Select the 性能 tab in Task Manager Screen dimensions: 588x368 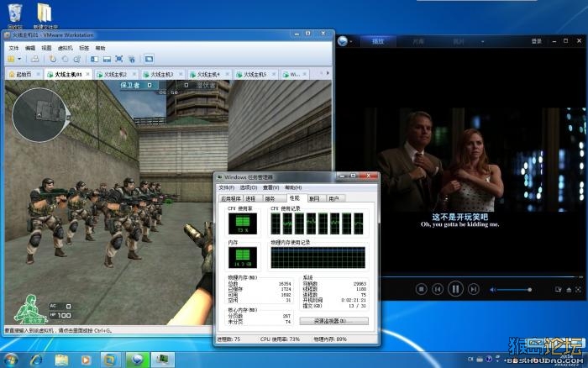pyautogui.click(x=295, y=197)
